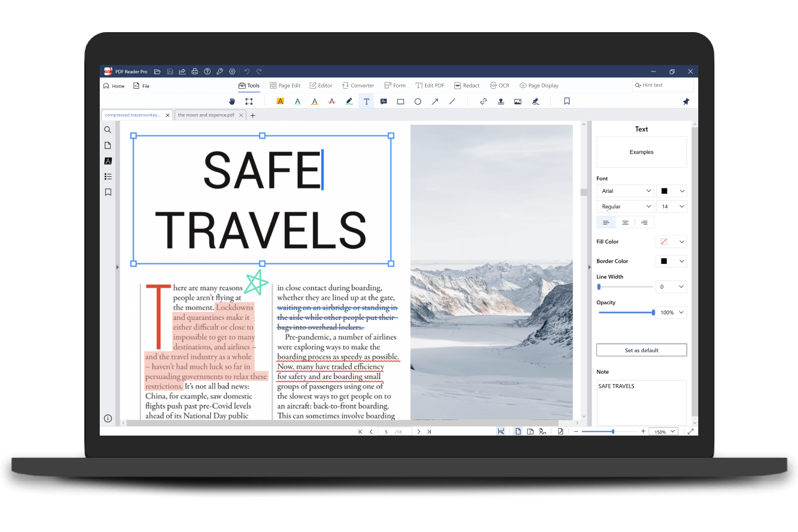Go to the next page

(419, 431)
